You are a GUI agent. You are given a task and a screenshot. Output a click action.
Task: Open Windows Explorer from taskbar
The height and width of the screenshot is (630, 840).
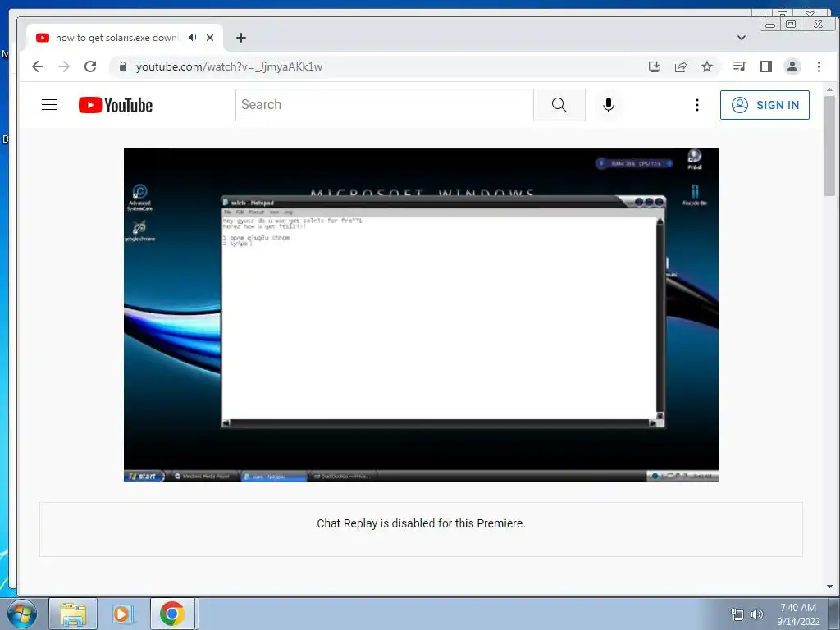coord(73,614)
